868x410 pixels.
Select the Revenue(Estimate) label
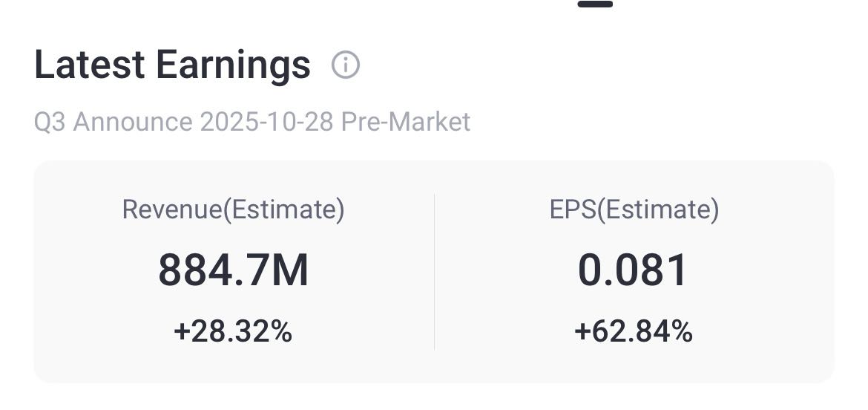click(x=233, y=210)
